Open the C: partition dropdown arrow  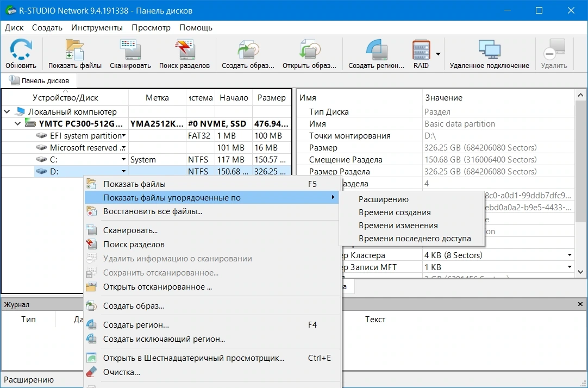pos(124,160)
